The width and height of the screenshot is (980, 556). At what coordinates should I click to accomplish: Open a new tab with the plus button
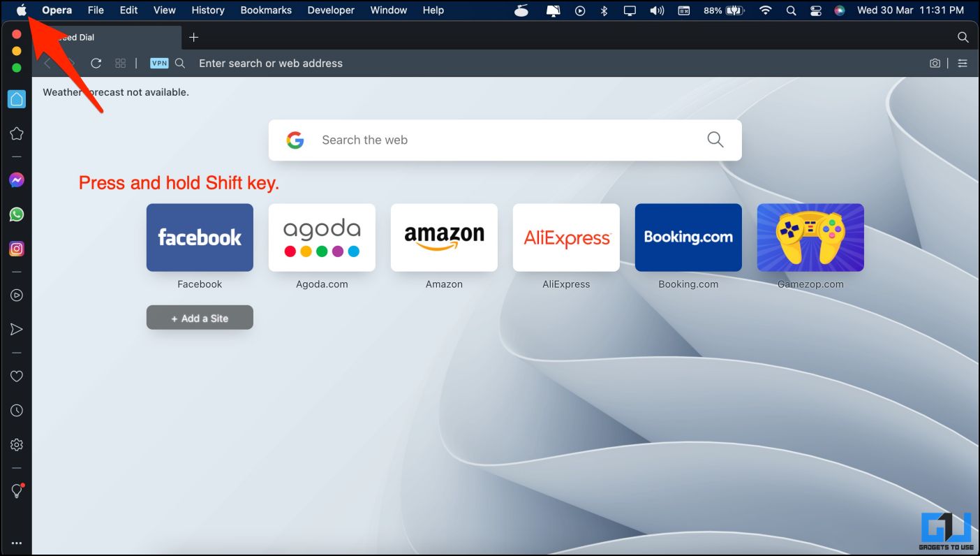pyautogui.click(x=194, y=37)
